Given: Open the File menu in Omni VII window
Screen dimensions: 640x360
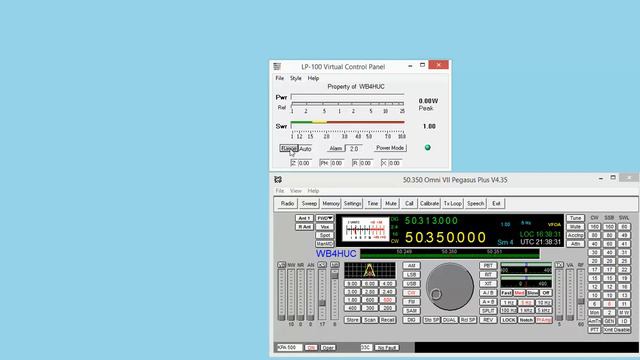Looking at the screenshot, I should pyautogui.click(x=280, y=191).
